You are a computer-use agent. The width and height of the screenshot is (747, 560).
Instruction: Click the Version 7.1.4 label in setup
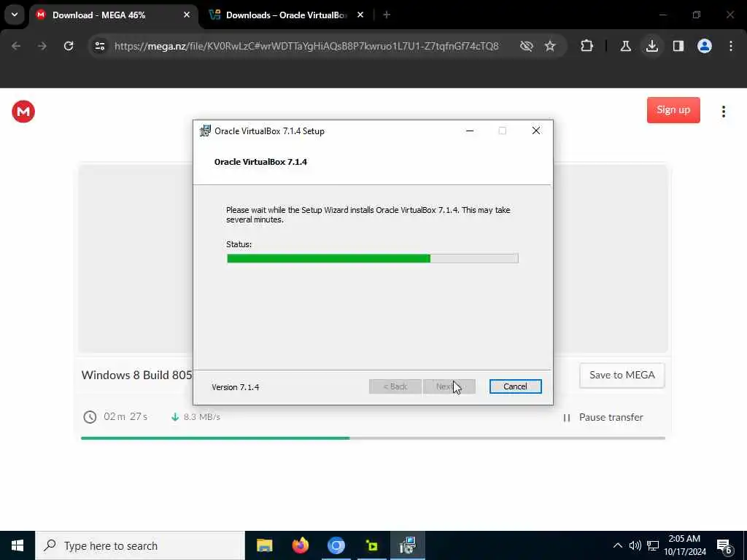pos(236,387)
